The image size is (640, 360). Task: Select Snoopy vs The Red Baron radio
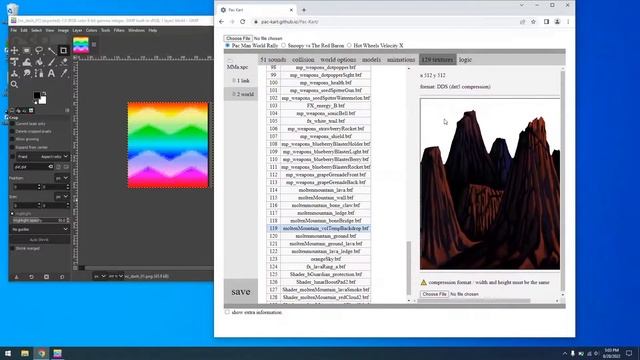coord(283,45)
